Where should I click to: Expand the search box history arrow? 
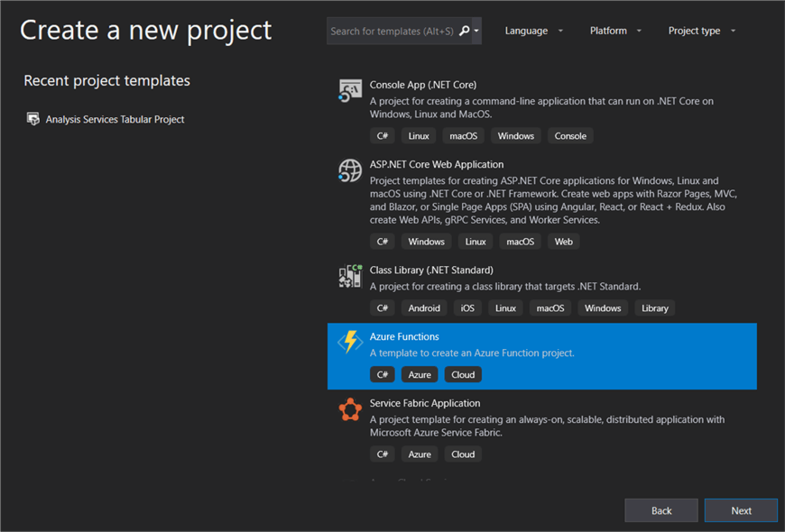pos(476,30)
